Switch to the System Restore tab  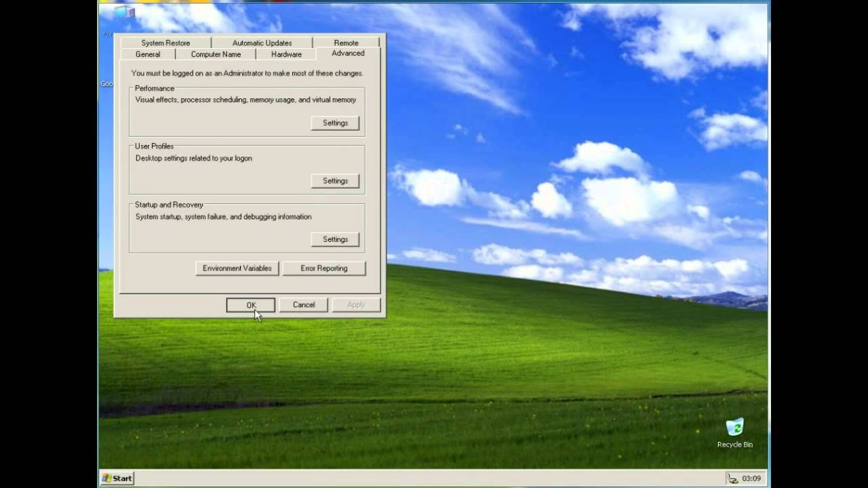[x=165, y=43]
